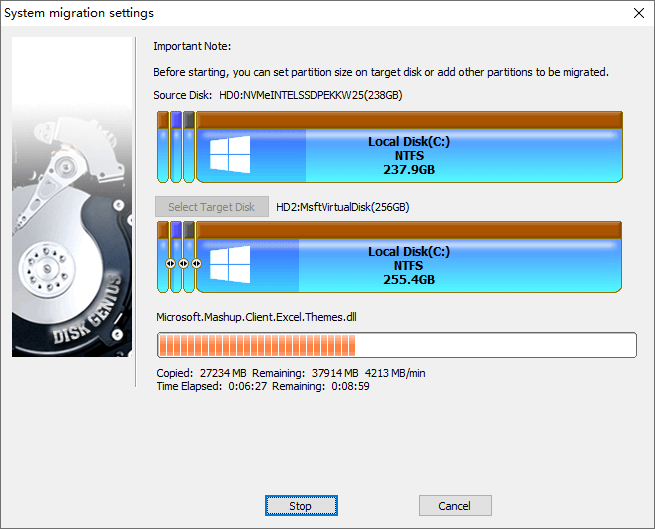Click the Remaining: 37914 MB value
Viewport: 655px width, 529px height.
pyautogui.click(x=305, y=373)
